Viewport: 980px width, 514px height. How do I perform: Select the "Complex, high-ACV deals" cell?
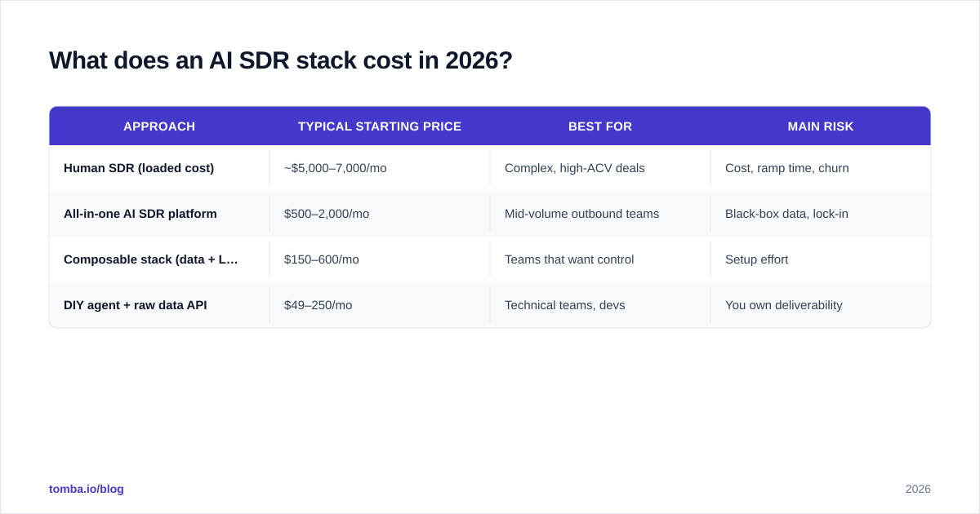[x=600, y=168]
